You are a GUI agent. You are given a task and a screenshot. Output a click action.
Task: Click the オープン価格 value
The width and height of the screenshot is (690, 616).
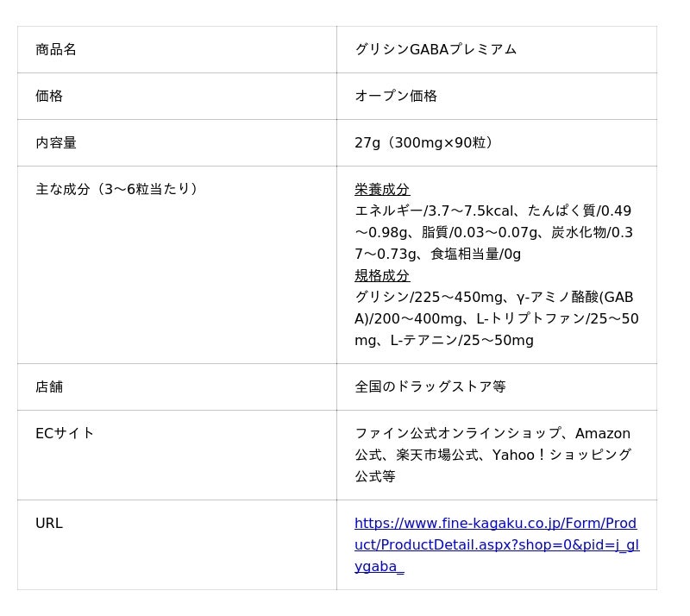(x=396, y=97)
